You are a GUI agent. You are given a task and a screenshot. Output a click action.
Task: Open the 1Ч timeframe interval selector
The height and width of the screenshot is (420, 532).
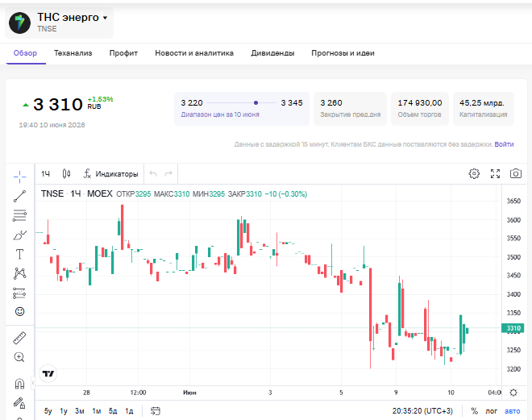click(x=45, y=174)
